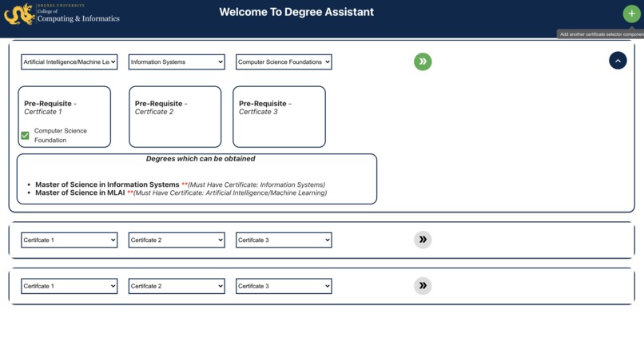The height and width of the screenshot is (349, 644).
Task: Open the Certificate 1 dropdown in the second panel
Action: pos(69,240)
